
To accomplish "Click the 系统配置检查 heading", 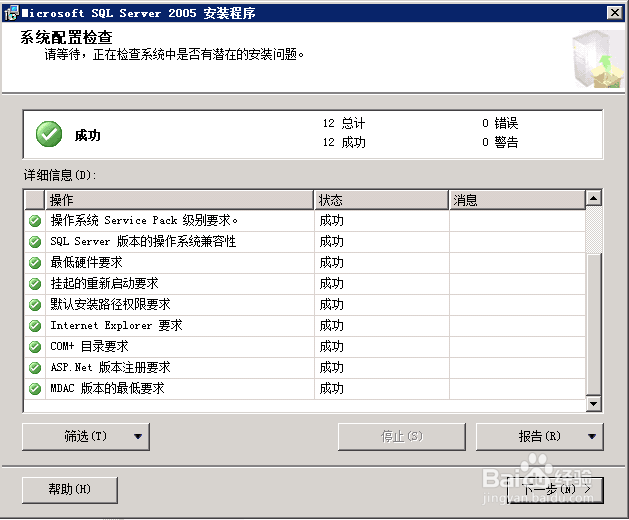I will coord(66,37).
